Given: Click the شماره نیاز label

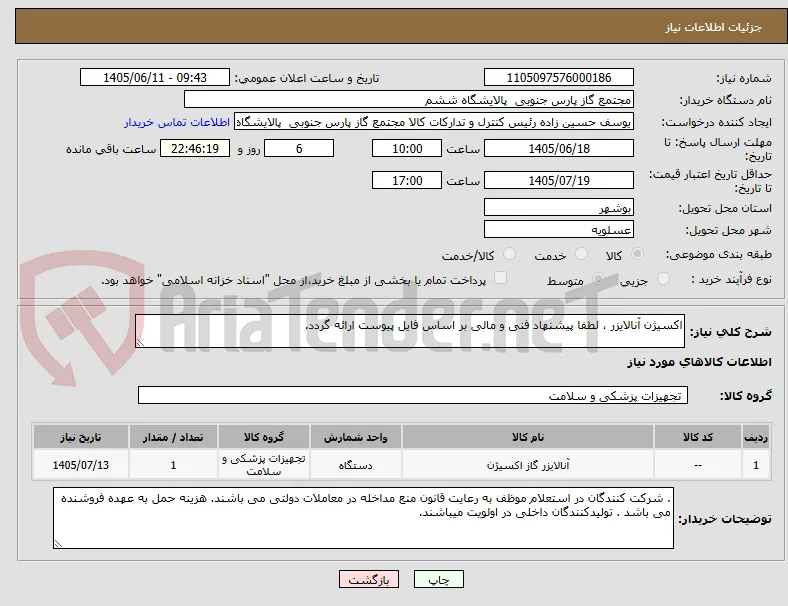Looking at the screenshot, I should click(744, 78).
